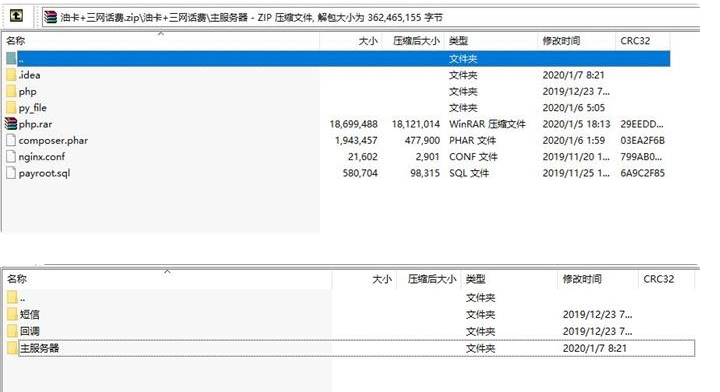Click the sort arrow above the top 名称 column

coord(161,33)
